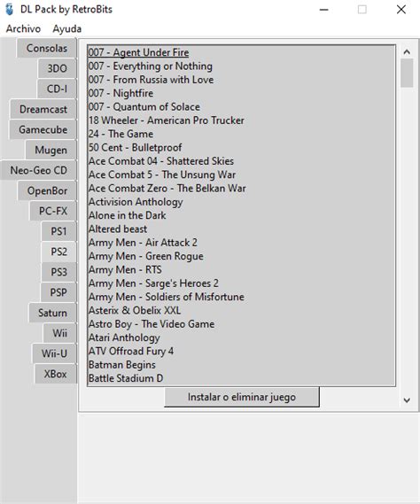
Task: Select the XBox tab
Action: pyautogui.click(x=55, y=374)
